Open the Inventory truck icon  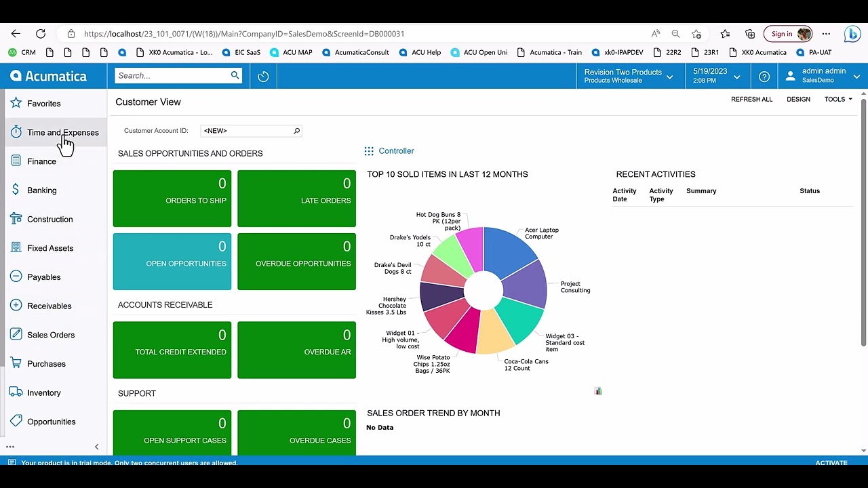point(16,392)
